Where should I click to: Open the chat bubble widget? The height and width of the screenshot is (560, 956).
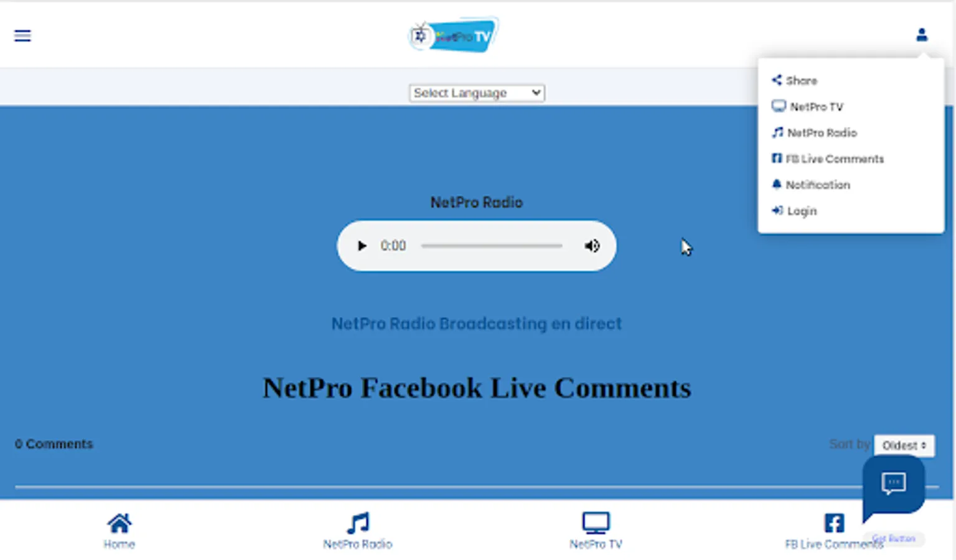click(893, 485)
